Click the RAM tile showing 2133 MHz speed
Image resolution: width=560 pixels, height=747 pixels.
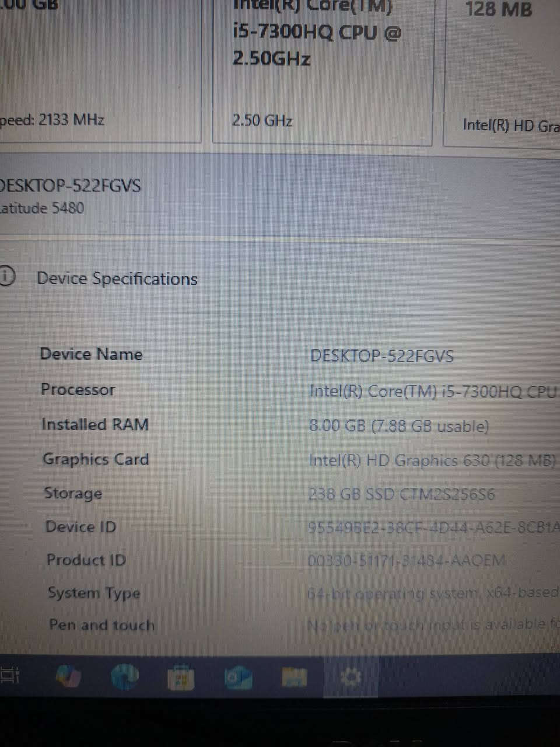click(99, 70)
